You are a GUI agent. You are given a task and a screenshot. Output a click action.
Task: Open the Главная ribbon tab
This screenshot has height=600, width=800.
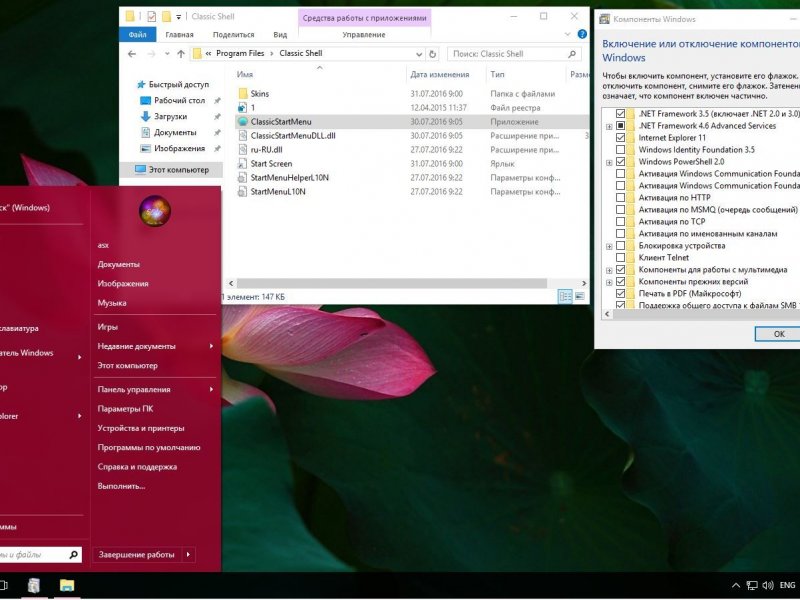point(179,34)
